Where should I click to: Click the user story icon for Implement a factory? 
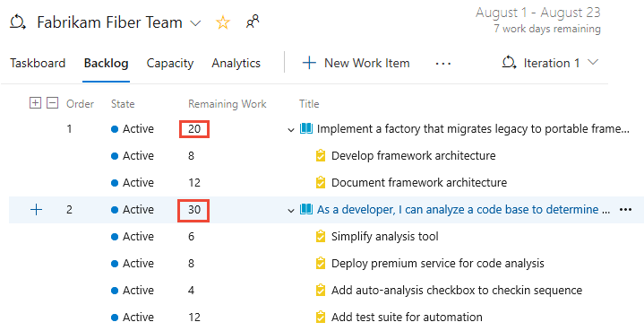(306, 128)
